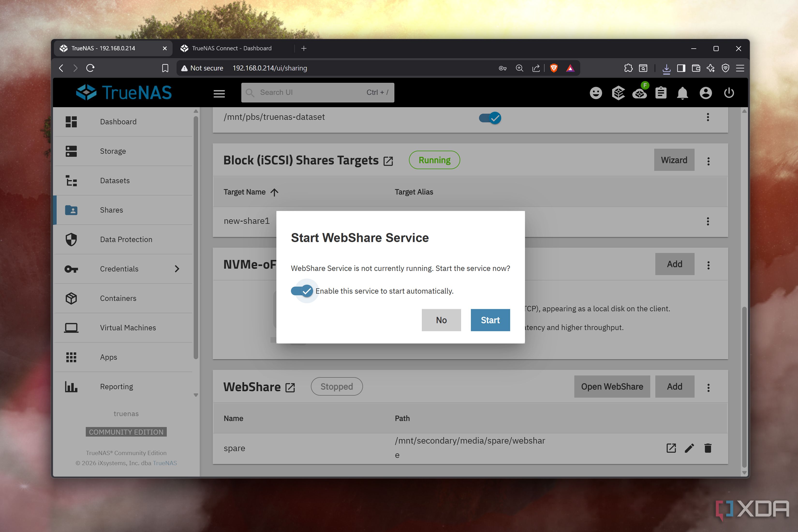
Task: Open truenas-dataset row options menu
Action: coord(708,117)
